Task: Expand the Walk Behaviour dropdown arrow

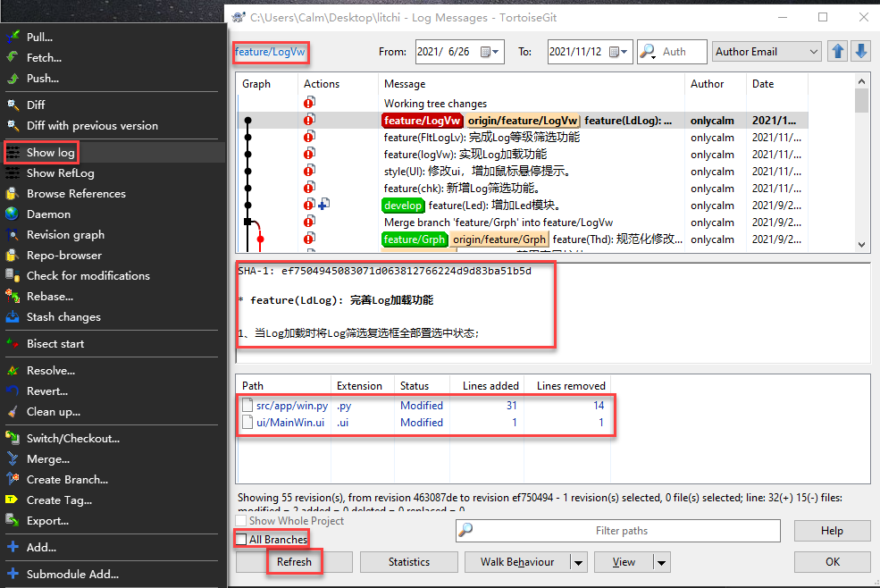Action: click(578, 562)
